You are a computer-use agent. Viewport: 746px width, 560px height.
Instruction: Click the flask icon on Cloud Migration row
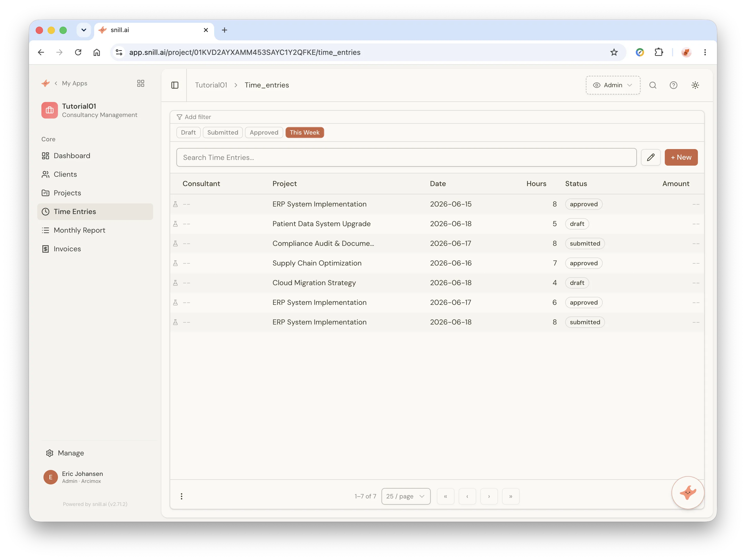click(175, 283)
